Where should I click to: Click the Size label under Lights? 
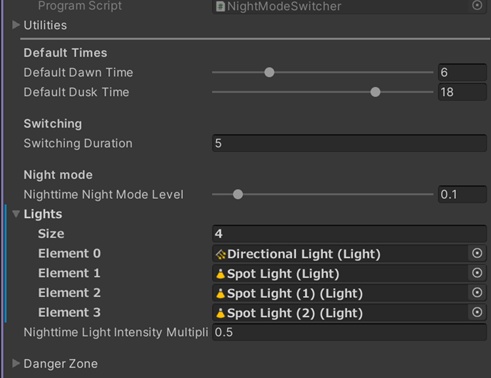[51, 234]
